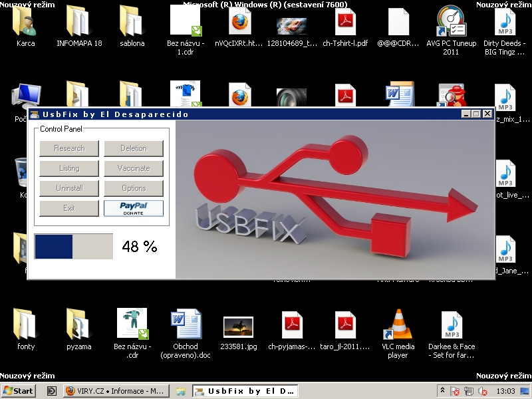The image size is (532, 399).
Task: Select the z_mix_1 MP3 file icon
Action: point(505,98)
